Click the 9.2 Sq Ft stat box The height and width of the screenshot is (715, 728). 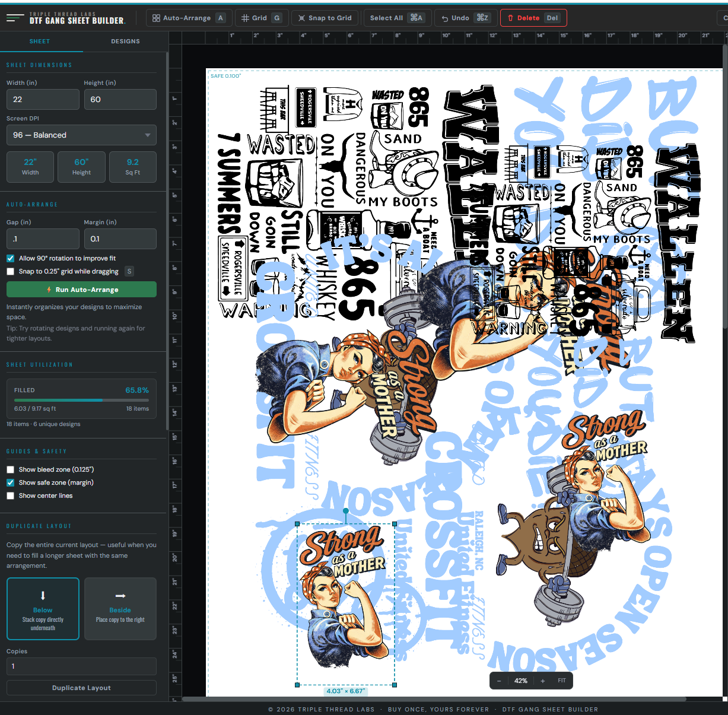(133, 167)
